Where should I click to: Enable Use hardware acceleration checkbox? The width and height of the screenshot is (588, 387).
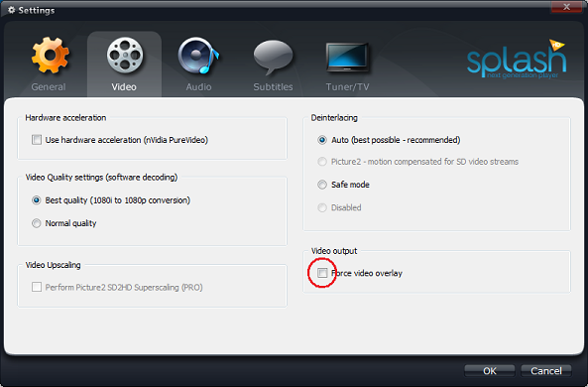37,140
